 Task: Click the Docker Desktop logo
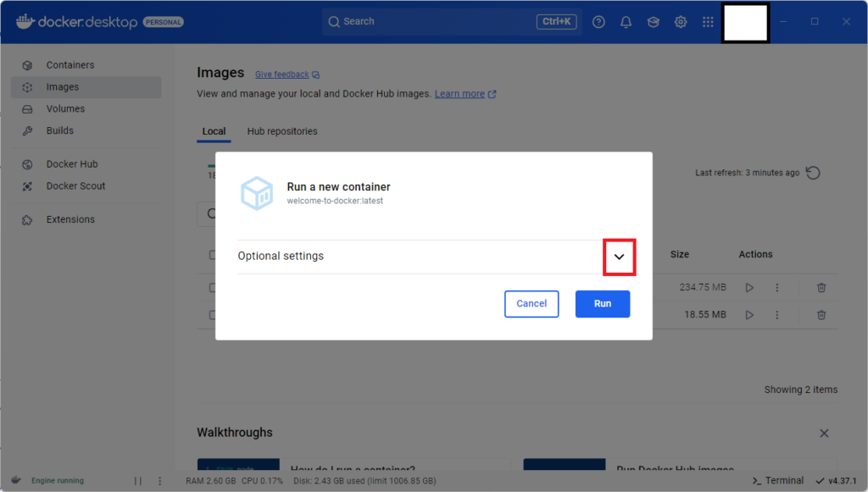coord(76,21)
